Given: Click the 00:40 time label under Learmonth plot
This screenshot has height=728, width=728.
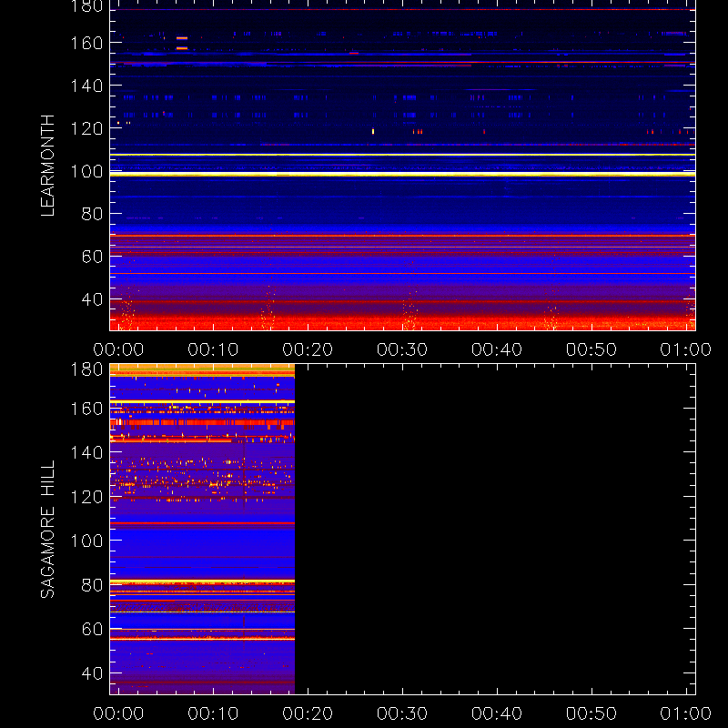Looking at the screenshot, I should (x=497, y=349).
